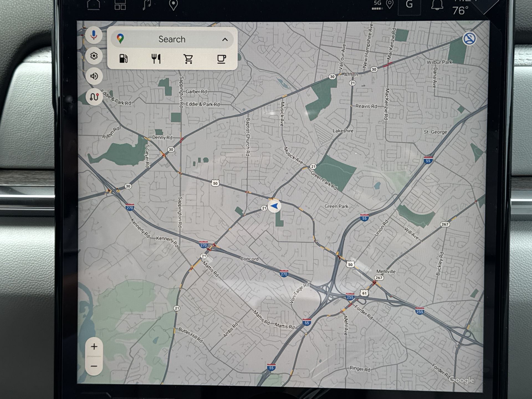The image size is (532, 399).
Task: Find nearby restaurants
Action: [x=156, y=59]
